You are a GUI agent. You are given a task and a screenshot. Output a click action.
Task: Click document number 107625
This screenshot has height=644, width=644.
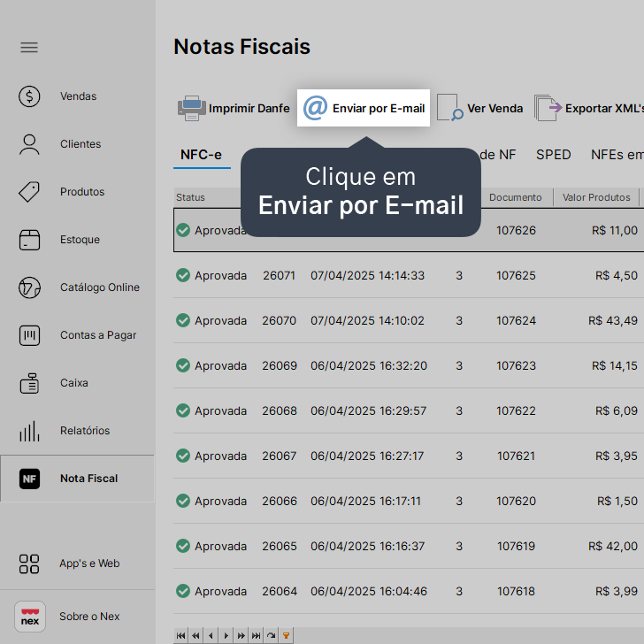[516, 276]
